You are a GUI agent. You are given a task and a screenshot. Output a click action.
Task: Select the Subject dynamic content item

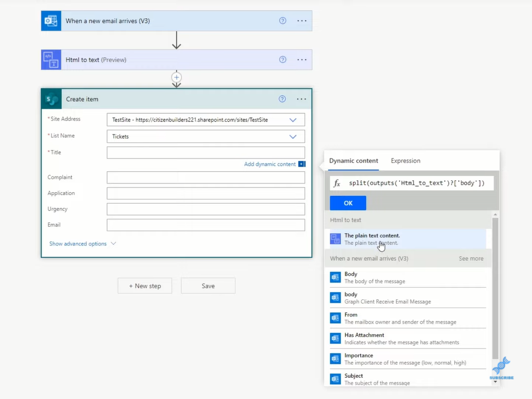click(x=408, y=379)
